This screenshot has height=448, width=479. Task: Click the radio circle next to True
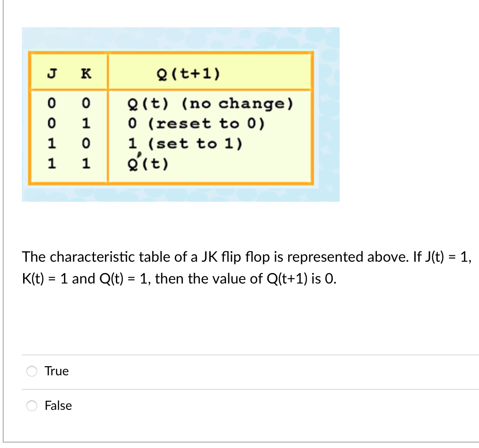[x=32, y=371]
